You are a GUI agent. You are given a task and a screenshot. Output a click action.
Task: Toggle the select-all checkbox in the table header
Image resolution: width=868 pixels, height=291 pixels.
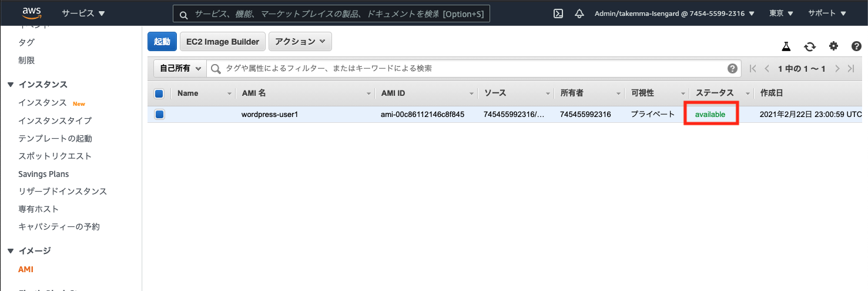point(159,93)
